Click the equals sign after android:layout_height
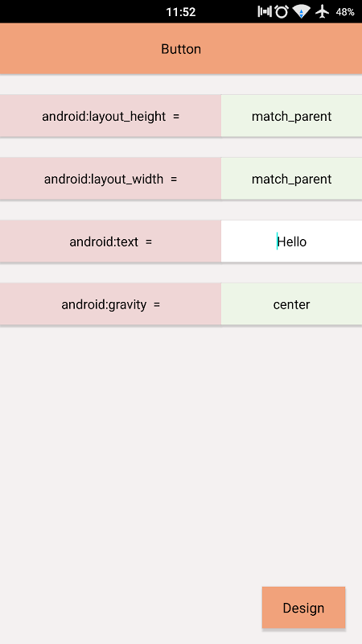Image resolution: width=362 pixels, height=644 pixels. pyautogui.click(x=176, y=117)
